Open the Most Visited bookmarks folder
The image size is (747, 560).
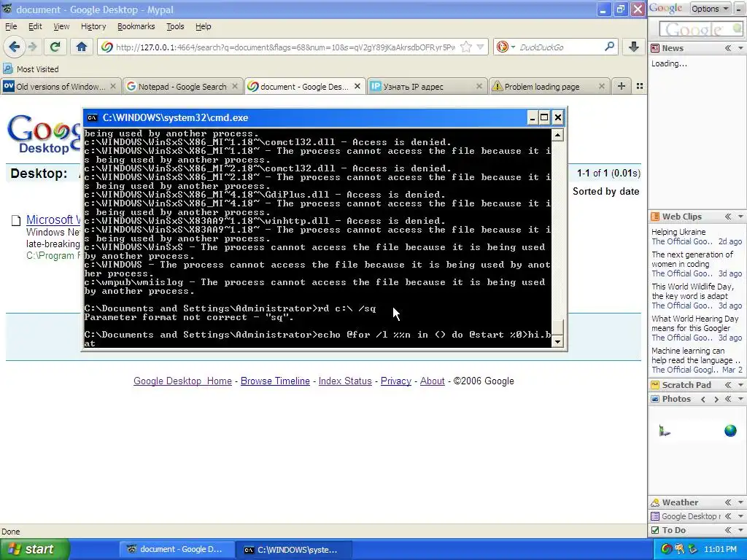tap(31, 69)
